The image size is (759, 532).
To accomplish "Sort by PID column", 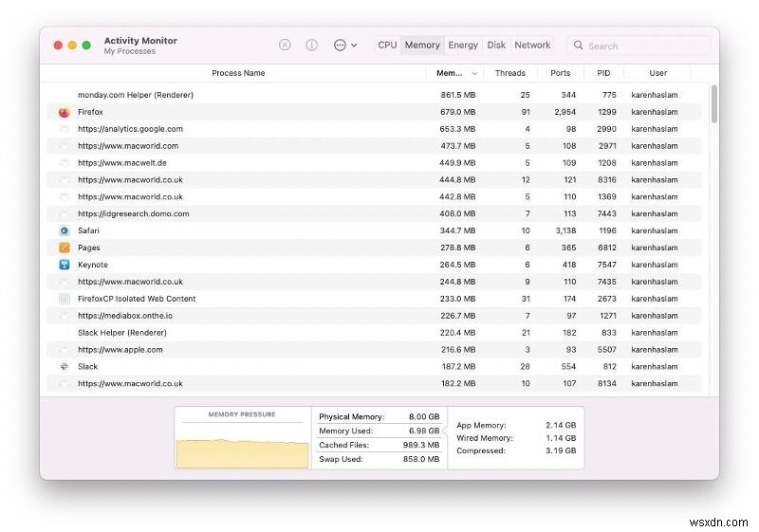I will [603, 73].
